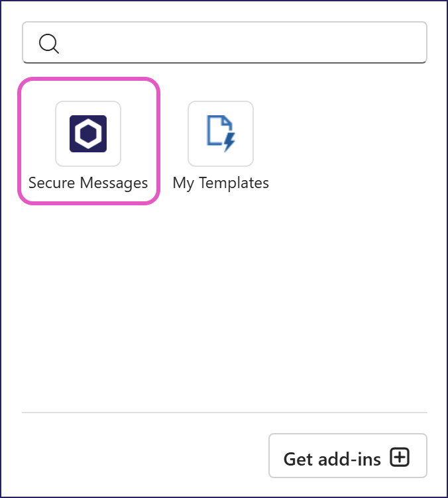Viewport: 448px width, 498px height.
Task: Select the dark blue Secure Messages logo
Action: [x=88, y=134]
